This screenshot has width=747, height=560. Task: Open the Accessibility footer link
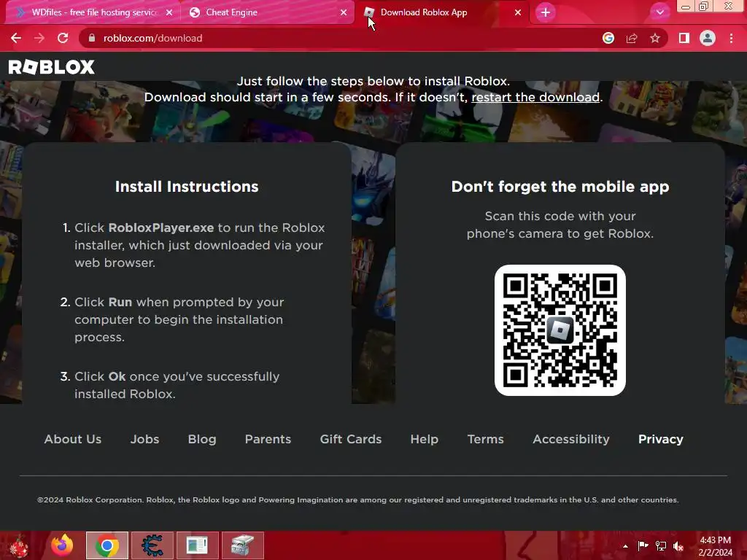571,439
